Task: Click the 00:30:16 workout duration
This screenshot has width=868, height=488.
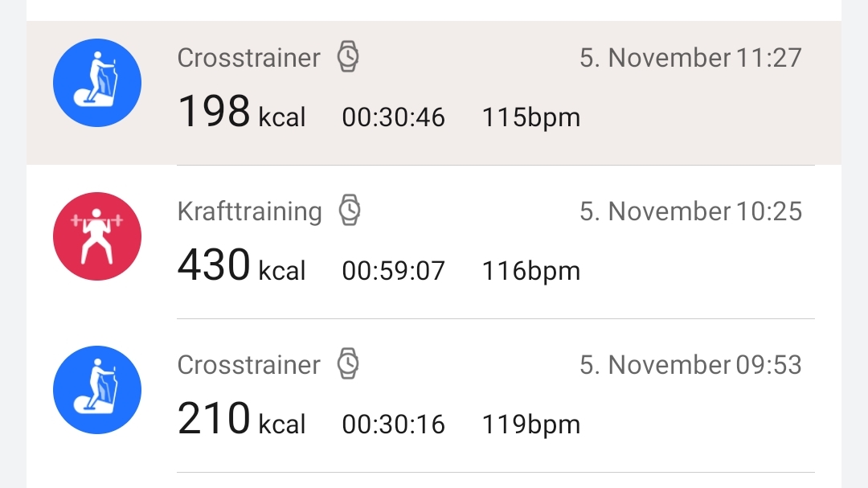Action: click(394, 424)
